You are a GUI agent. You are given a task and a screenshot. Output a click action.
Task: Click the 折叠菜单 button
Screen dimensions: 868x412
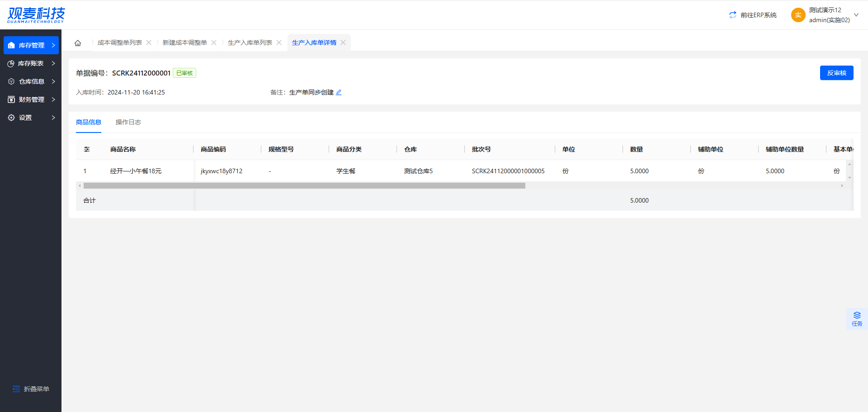pos(31,389)
